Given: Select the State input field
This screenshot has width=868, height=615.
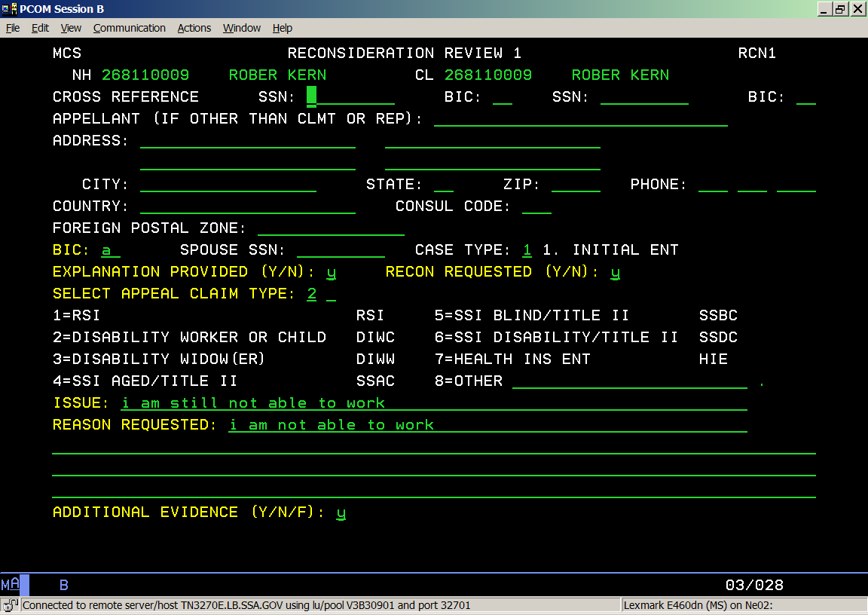Looking at the screenshot, I should pos(444,185).
